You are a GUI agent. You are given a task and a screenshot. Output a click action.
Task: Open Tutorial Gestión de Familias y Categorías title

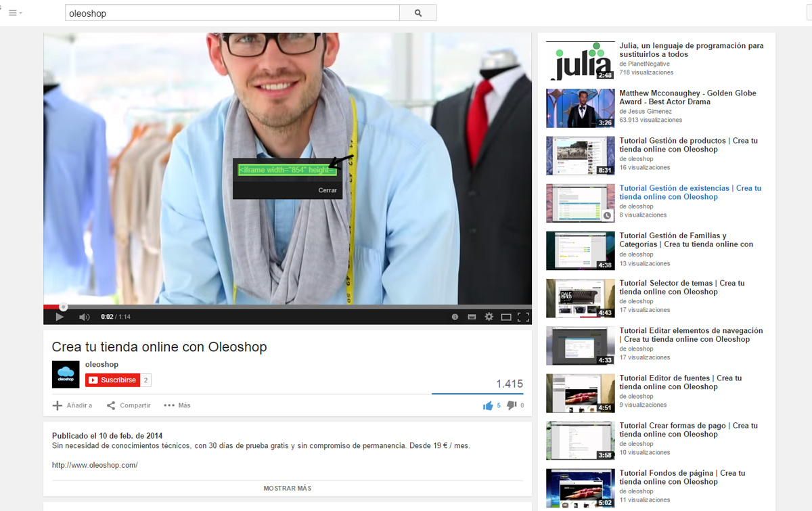[x=686, y=240]
